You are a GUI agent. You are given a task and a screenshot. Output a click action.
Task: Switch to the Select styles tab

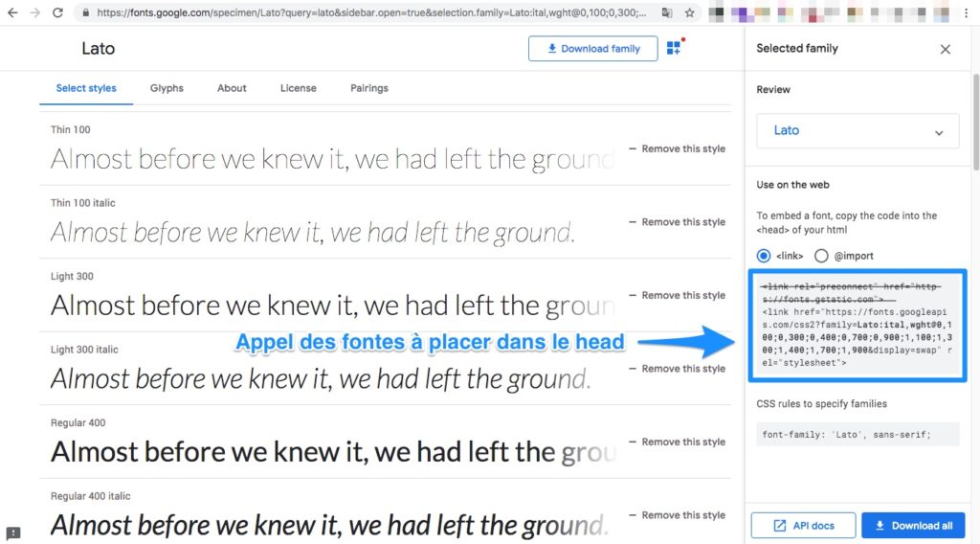click(x=86, y=88)
